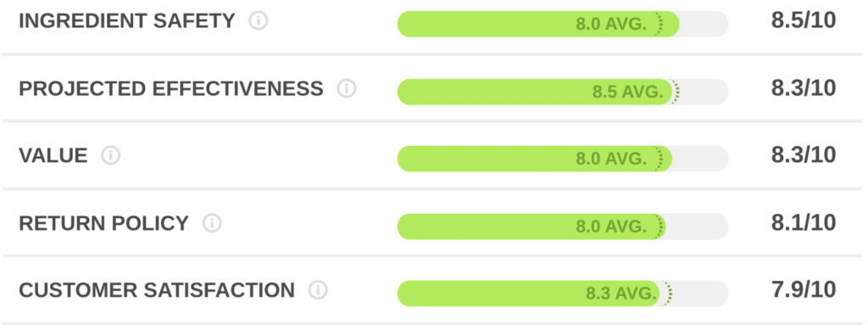This screenshot has height=330, width=868.
Task: Click the info icon beside Value
Action: (x=111, y=155)
